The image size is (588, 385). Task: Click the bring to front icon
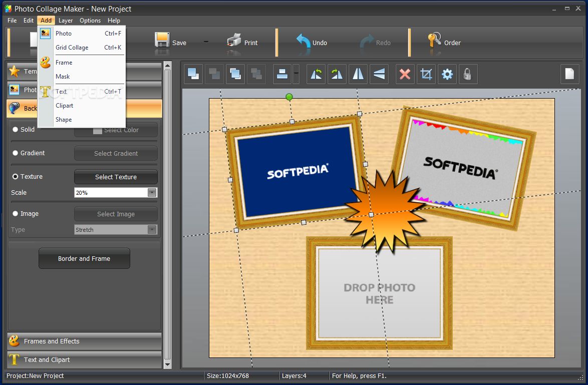click(235, 74)
